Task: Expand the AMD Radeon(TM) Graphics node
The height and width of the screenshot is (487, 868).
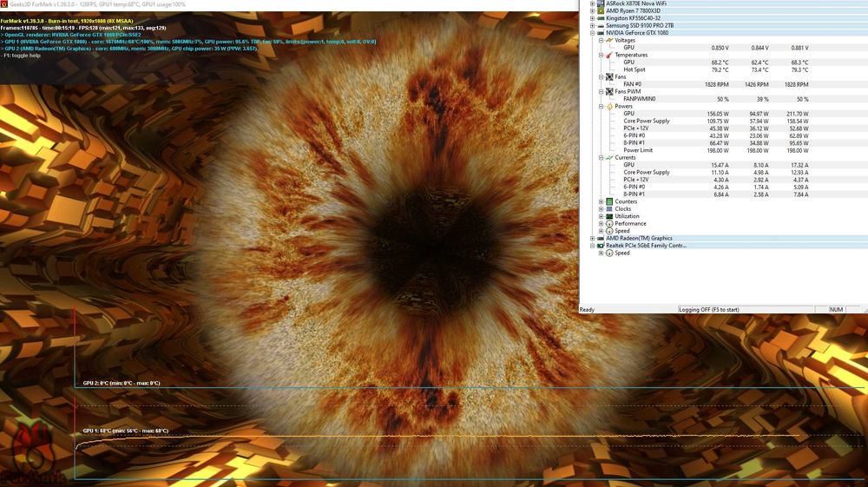Action: tap(592, 239)
